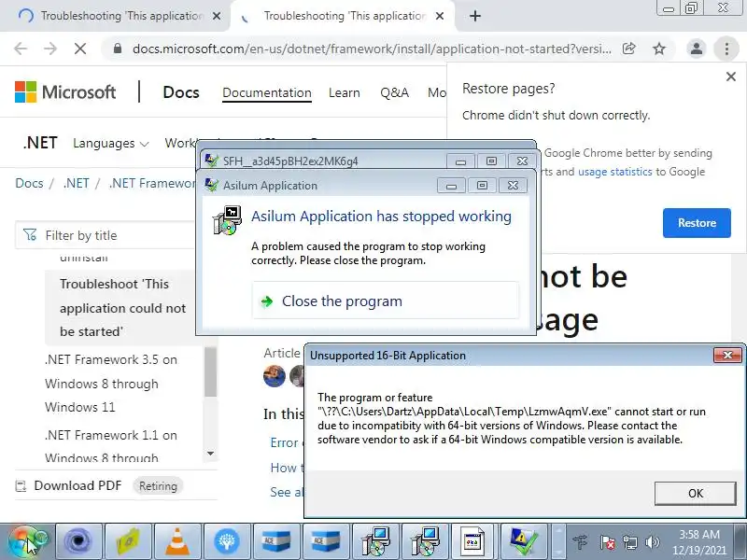The width and height of the screenshot is (747, 560).
Task: Open the yellow folder taskbar icon
Action: pos(129,542)
